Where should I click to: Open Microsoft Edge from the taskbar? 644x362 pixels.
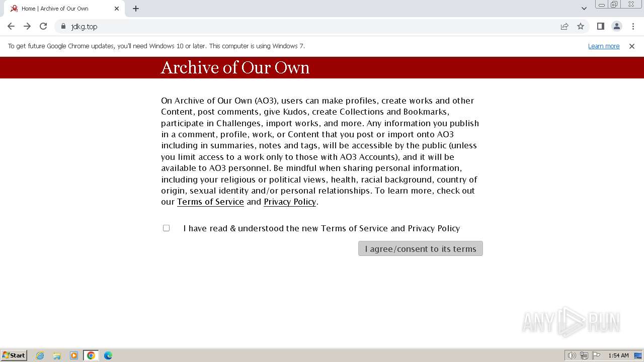pos(108,355)
